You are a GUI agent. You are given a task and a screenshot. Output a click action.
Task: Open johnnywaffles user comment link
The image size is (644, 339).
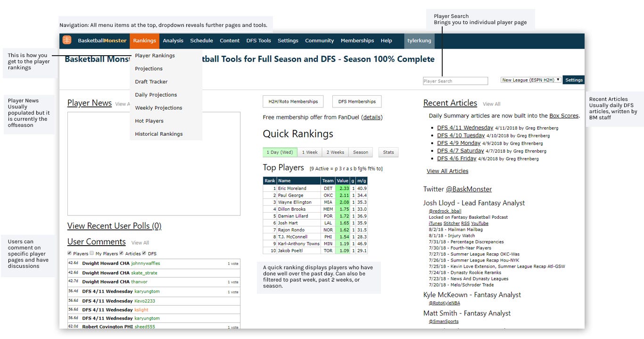(146, 264)
